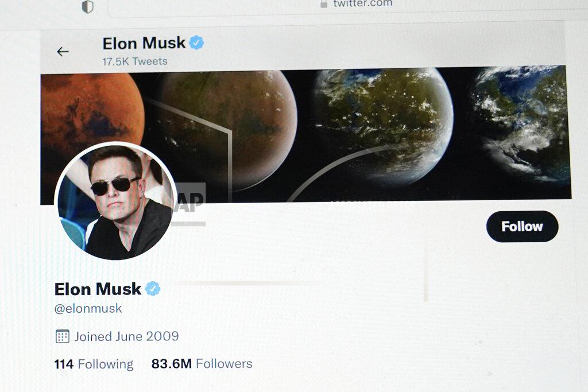Click the padlock icon before twitter.com

tap(324, 4)
